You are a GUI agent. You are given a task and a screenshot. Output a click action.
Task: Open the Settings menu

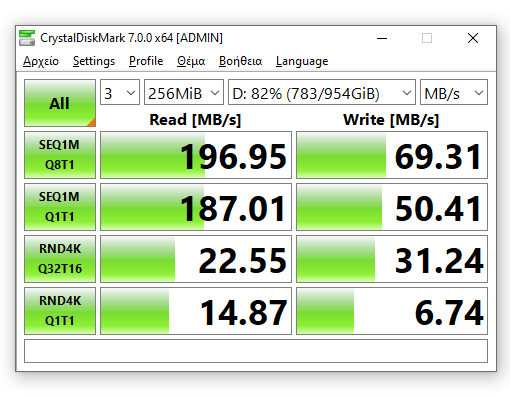(x=94, y=61)
